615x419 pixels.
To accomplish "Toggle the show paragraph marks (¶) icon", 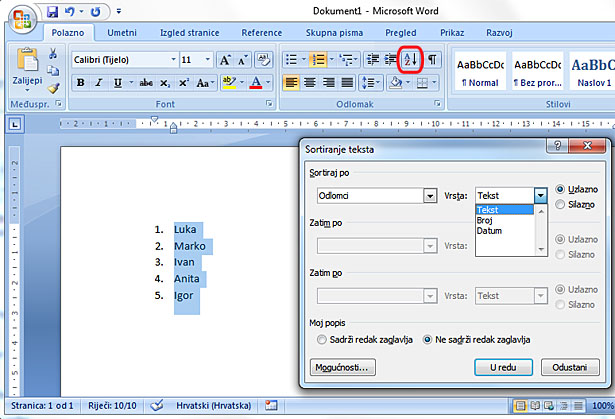I will 432,59.
